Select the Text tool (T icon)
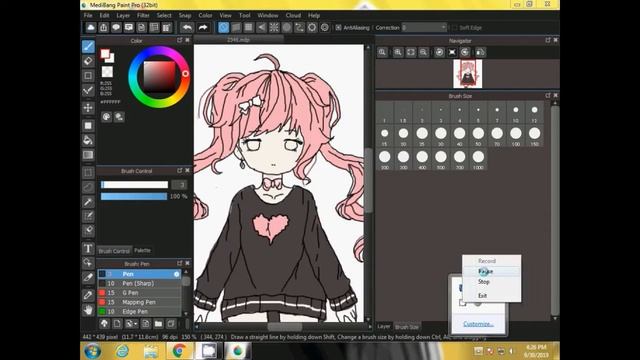This screenshot has width=640, height=360. [x=88, y=248]
